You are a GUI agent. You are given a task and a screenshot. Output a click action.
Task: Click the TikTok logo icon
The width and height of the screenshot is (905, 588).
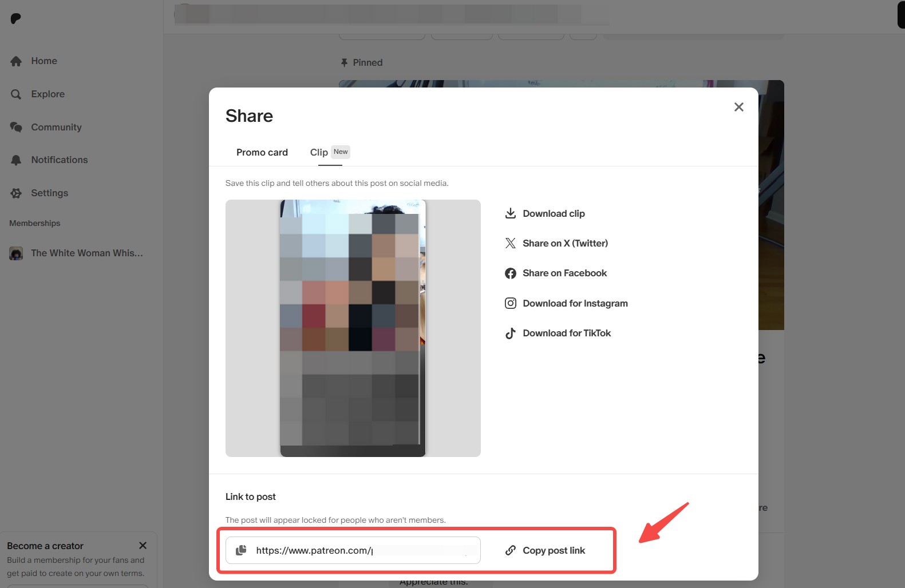click(x=511, y=333)
